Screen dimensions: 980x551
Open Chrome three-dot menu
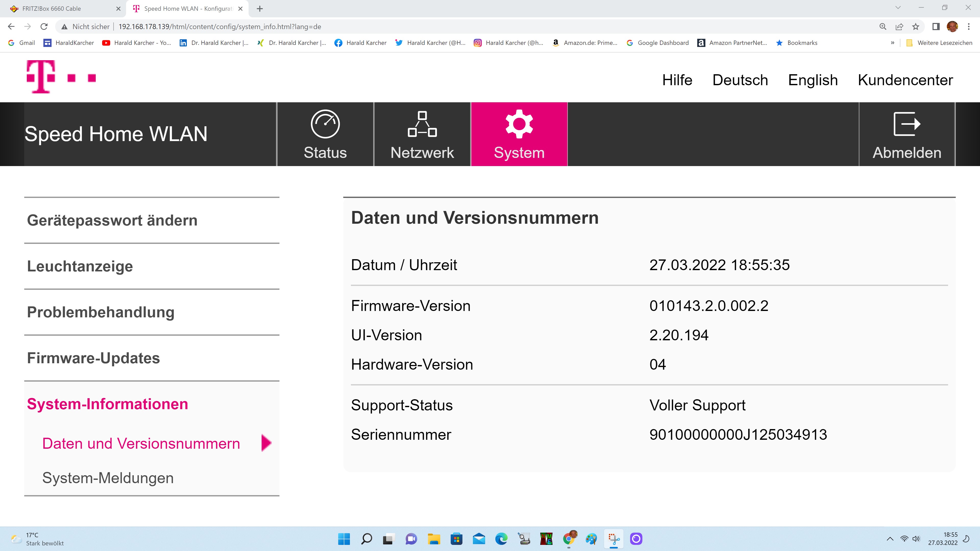click(x=969, y=27)
